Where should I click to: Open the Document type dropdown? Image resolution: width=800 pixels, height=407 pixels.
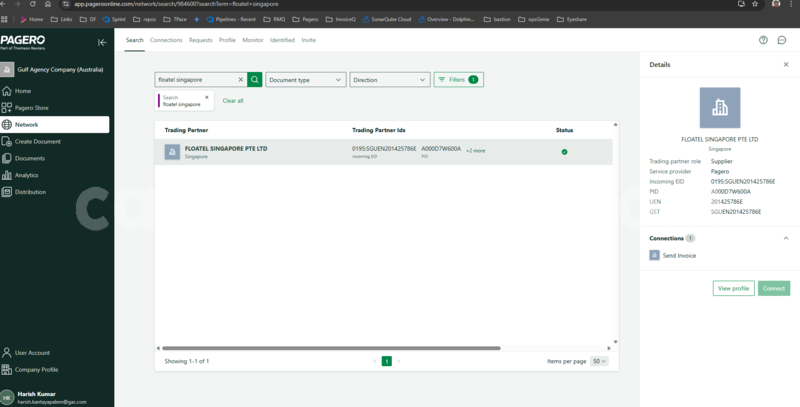[306, 80]
